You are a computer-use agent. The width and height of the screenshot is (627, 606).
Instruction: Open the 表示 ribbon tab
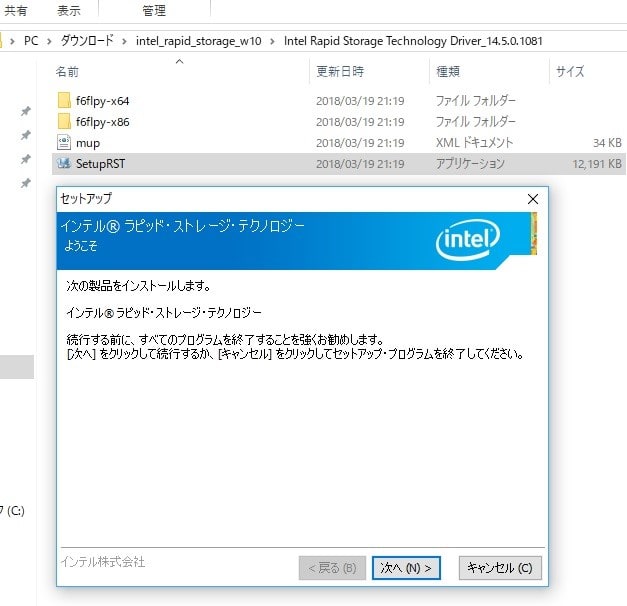coord(69,10)
